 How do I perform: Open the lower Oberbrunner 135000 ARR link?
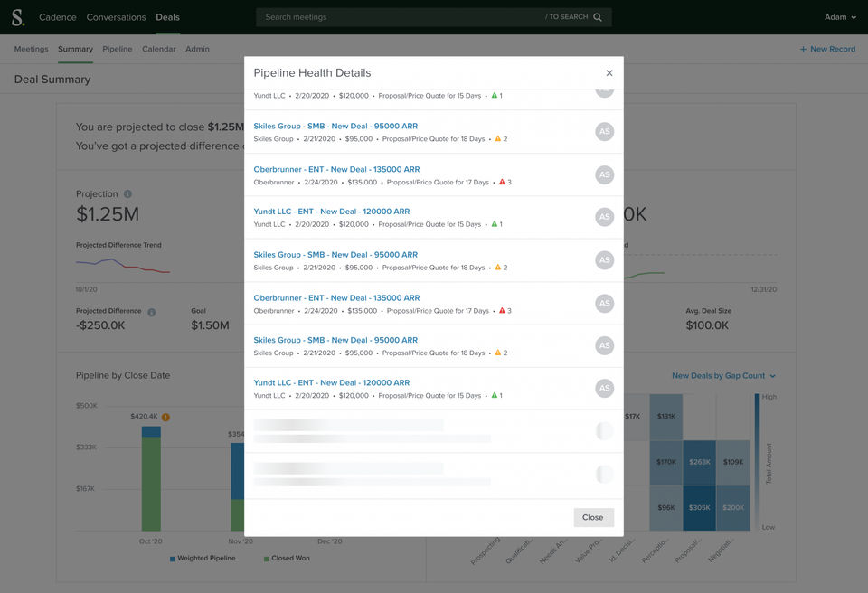[x=336, y=297]
